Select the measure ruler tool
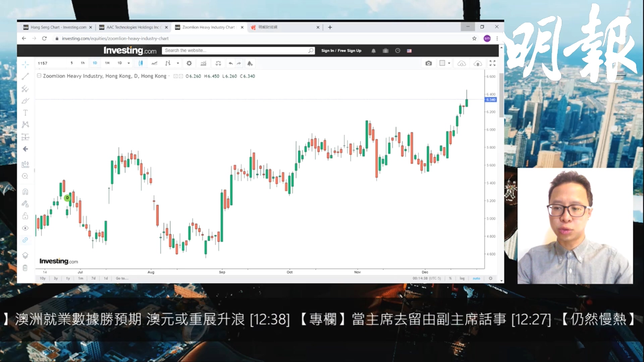Viewport: 644px width, 362px height. [25, 164]
